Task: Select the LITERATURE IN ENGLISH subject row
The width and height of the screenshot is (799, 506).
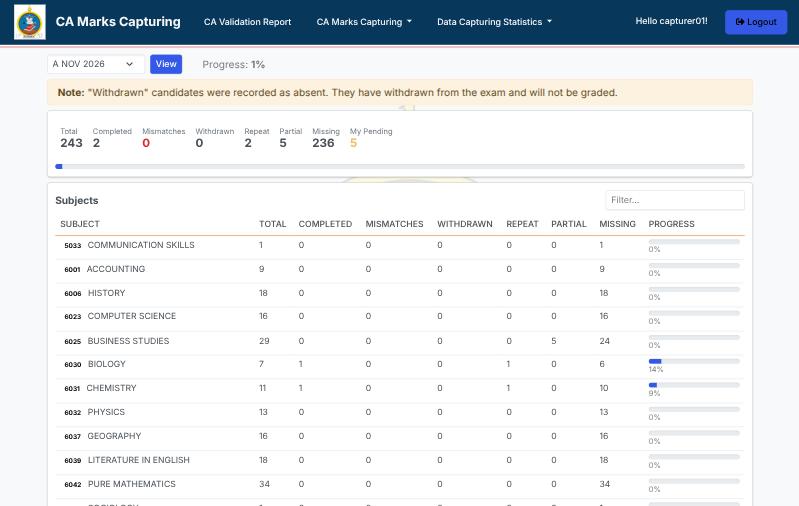Action: coord(400,462)
